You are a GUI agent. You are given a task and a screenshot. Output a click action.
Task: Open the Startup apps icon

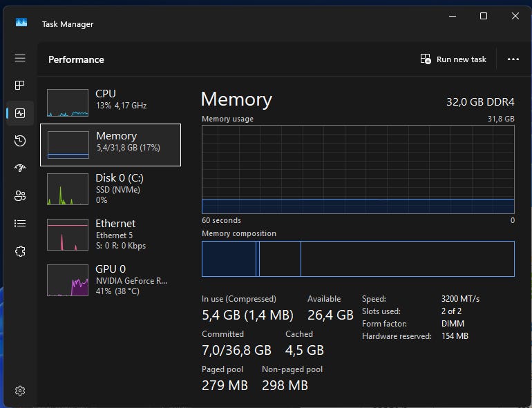(x=20, y=168)
